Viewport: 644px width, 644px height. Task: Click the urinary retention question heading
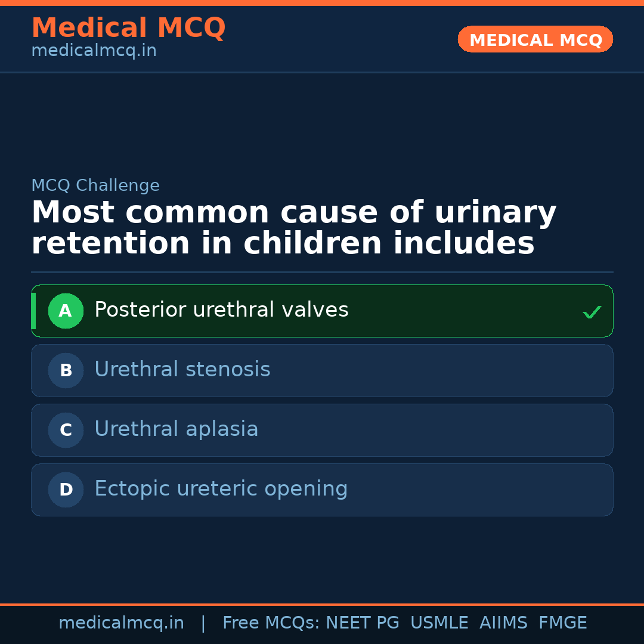point(293,228)
